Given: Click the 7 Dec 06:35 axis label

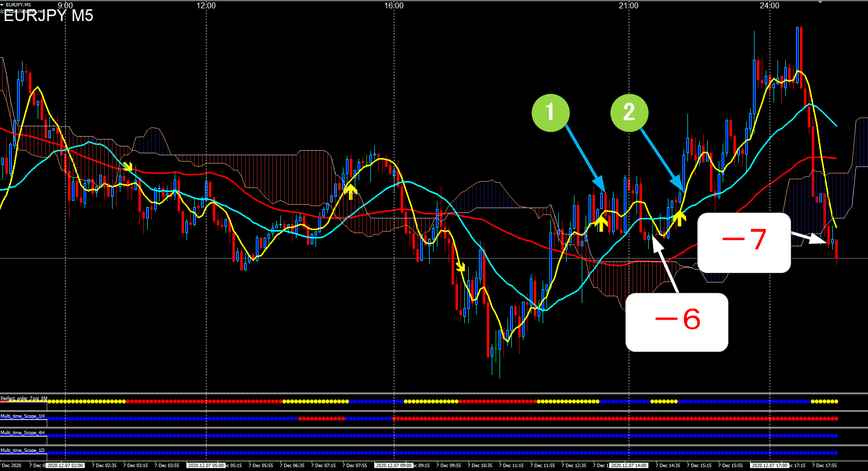Looking at the screenshot, I should [292, 466].
